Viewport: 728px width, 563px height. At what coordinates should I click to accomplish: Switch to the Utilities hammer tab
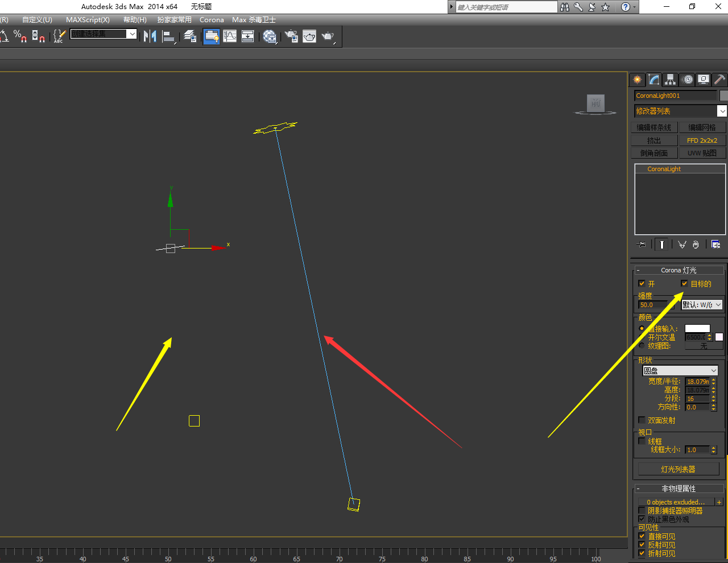(x=719, y=80)
